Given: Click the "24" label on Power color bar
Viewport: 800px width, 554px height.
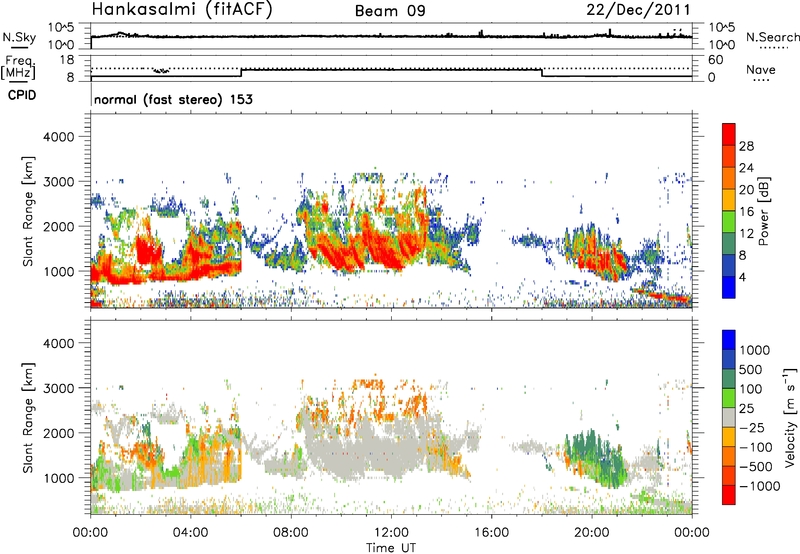Looking at the screenshot, I should (x=746, y=168).
